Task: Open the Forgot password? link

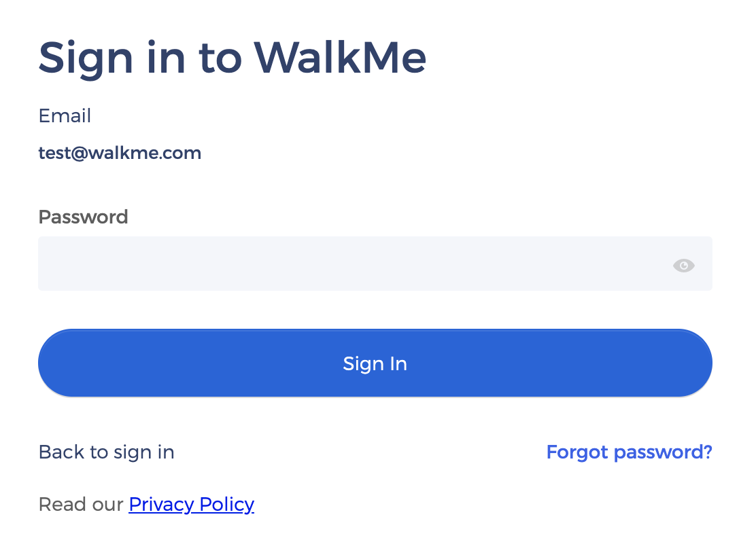Action: (x=629, y=452)
